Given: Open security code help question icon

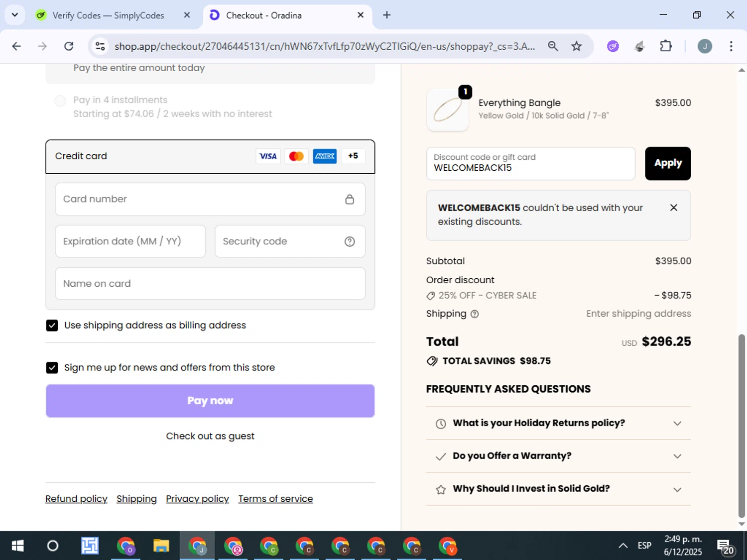Looking at the screenshot, I should [350, 241].
